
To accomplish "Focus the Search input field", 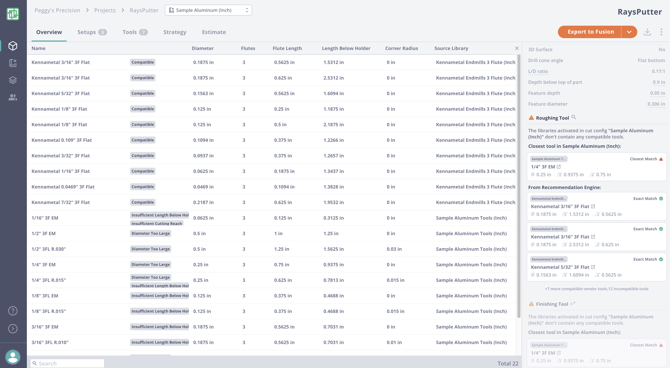I will 67,363.
